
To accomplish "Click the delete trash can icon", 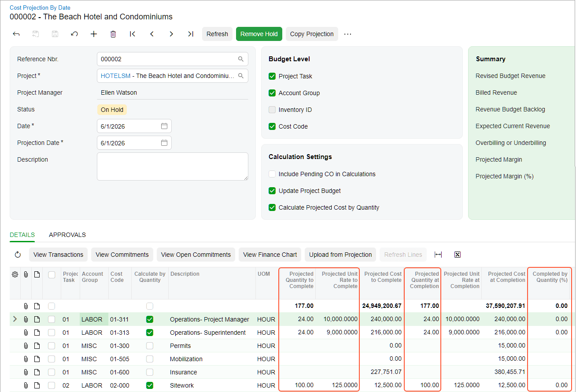I will 113,34.
